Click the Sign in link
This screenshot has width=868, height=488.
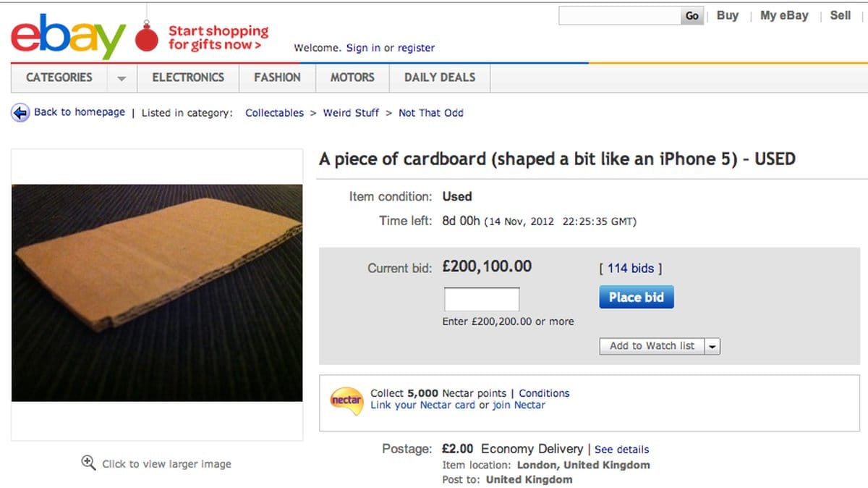(363, 48)
